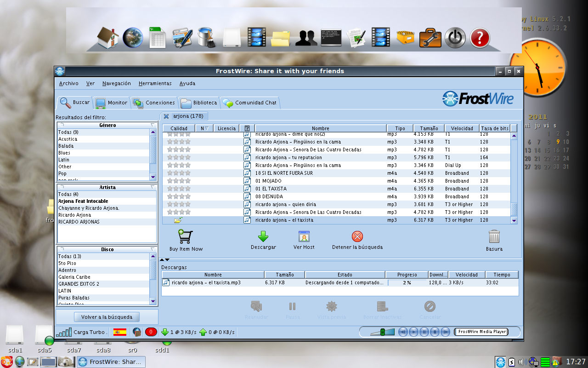Image resolution: width=588 pixels, height=368 pixels.
Task: Open the two-people contacts icon in the dock
Action: 306,38
